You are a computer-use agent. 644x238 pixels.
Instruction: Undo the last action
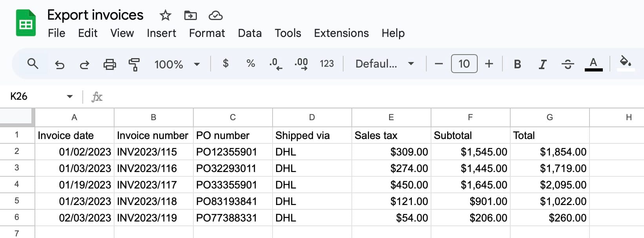tap(60, 64)
